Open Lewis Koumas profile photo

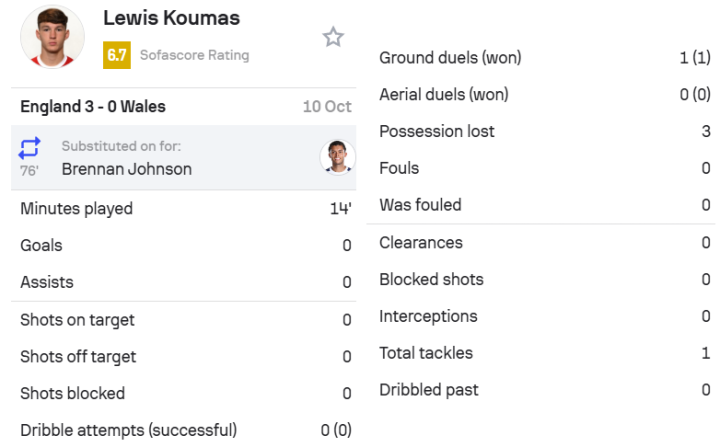click(x=52, y=37)
